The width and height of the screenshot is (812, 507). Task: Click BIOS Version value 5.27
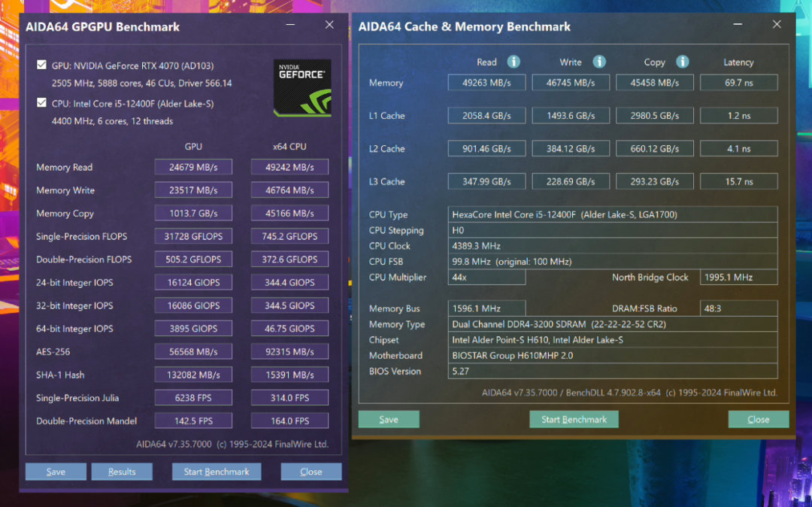(613, 371)
